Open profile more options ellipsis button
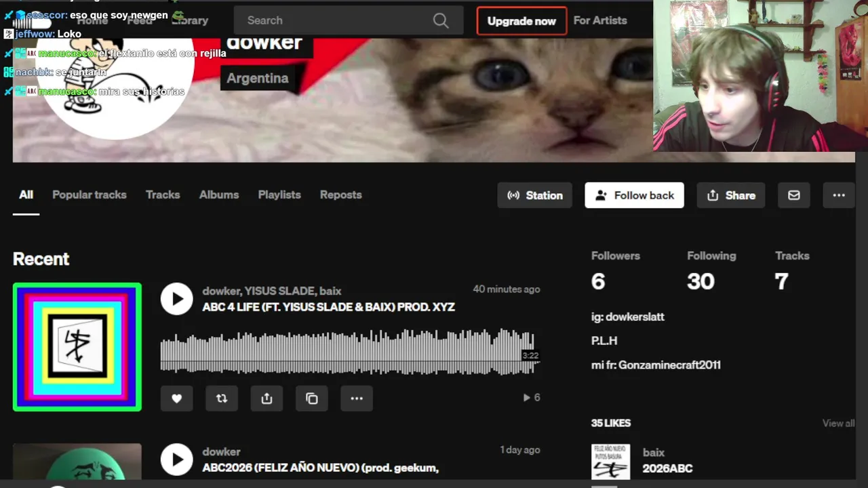Image resolution: width=868 pixels, height=488 pixels. pyautogui.click(x=839, y=195)
